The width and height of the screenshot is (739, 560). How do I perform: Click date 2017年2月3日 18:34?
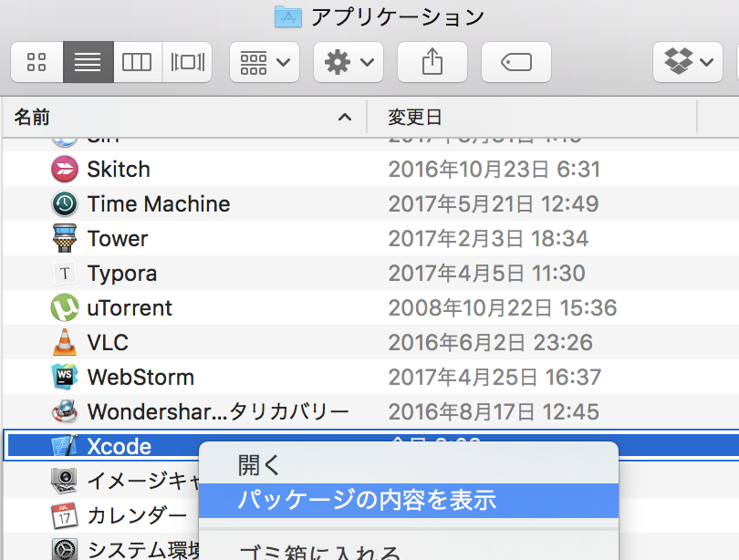click(x=488, y=239)
